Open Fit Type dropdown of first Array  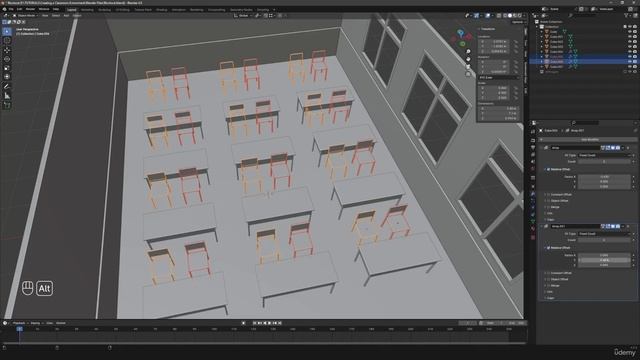click(x=604, y=155)
